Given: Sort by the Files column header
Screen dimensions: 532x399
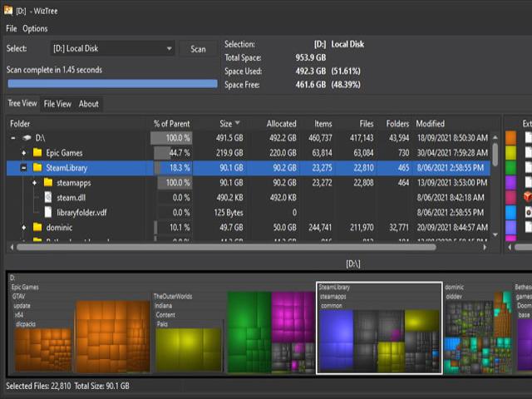Looking at the screenshot, I should tap(367, 124).
